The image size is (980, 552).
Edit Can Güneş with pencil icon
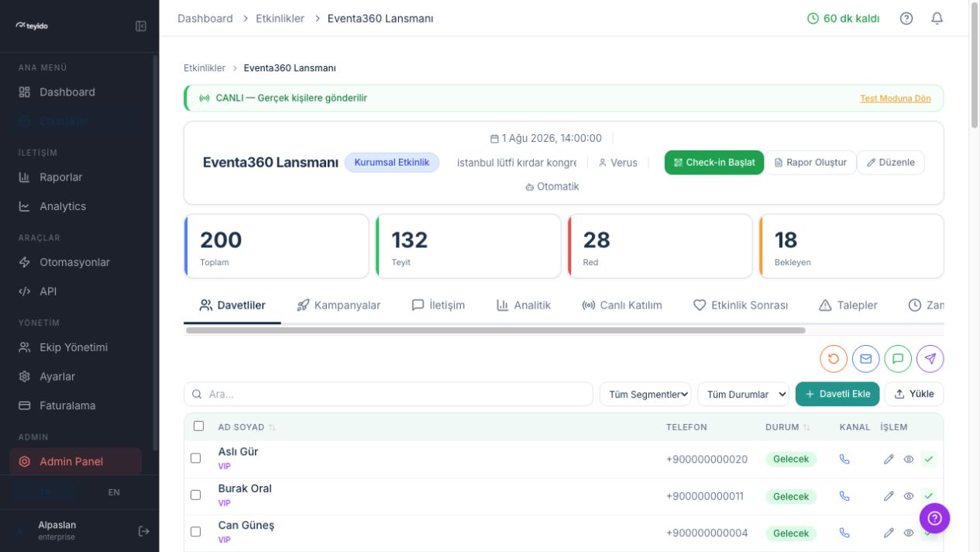889,533
